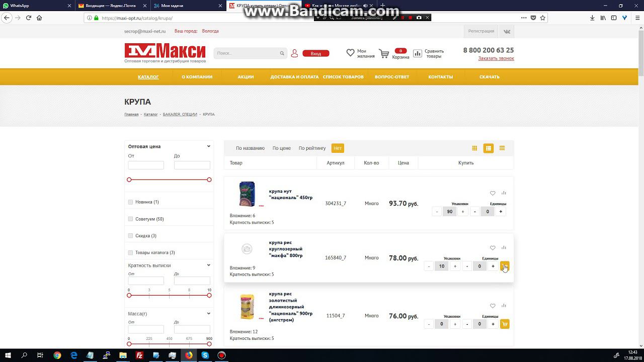
Task: Decrease Упаковки quantity for рис круглозерный макфа
Action: (x=429, y=266)
